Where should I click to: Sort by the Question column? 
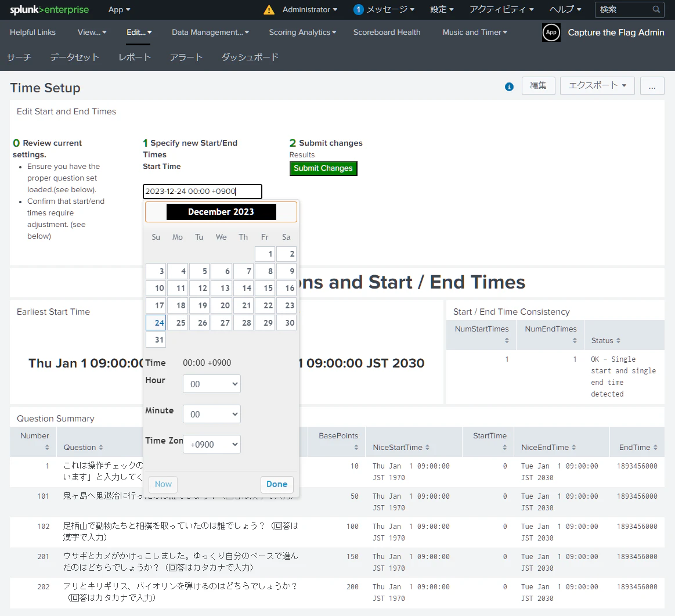click(x=84, y=447)
